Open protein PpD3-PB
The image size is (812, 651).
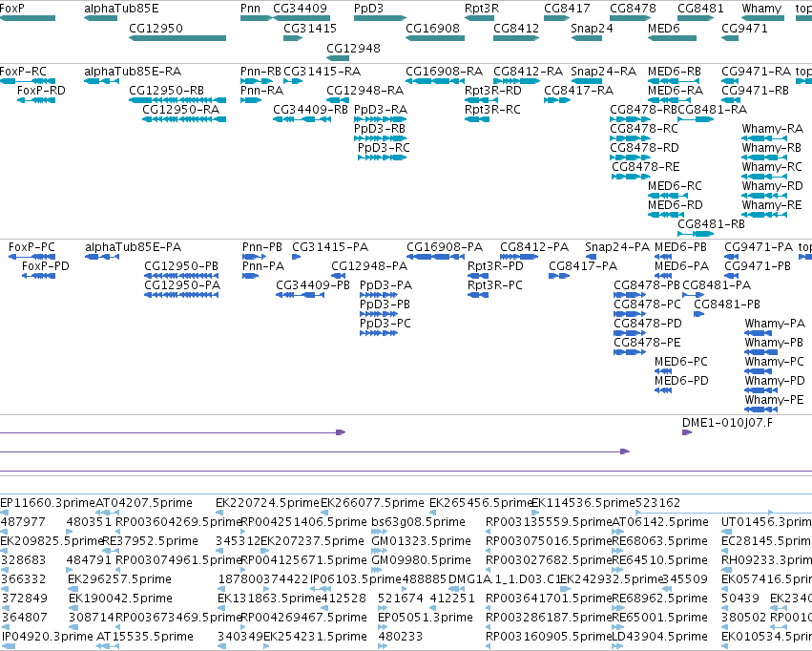pyautogui.click(x=385, y=304)
